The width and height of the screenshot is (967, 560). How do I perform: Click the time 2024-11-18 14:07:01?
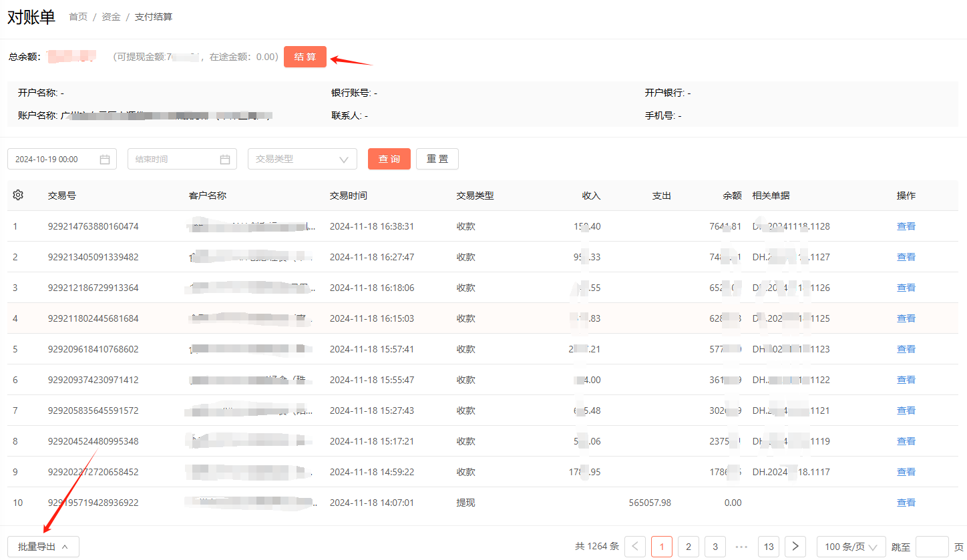pos(372,503)
